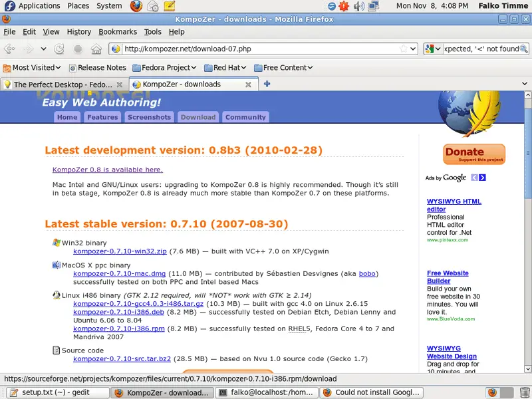The width and height of the screenshot is (532, 399).
Task: Expand the URL bar history dropdown
Action: click(413, 49)
